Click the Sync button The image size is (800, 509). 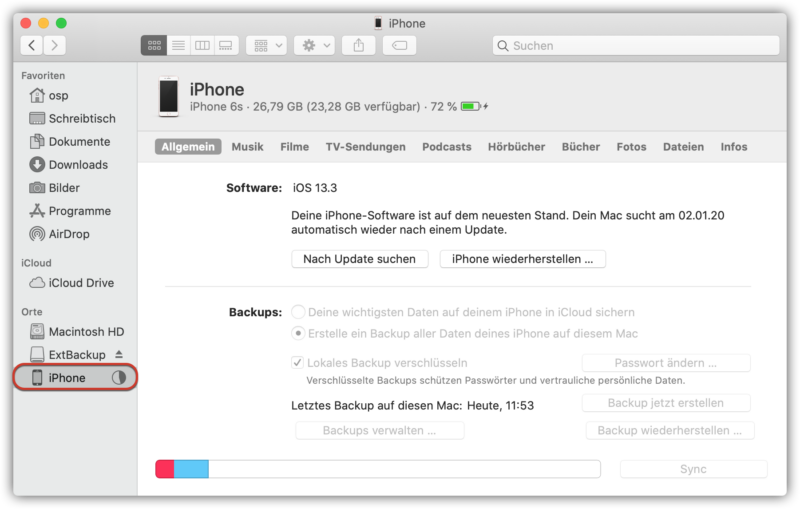[x=693, y=469]
